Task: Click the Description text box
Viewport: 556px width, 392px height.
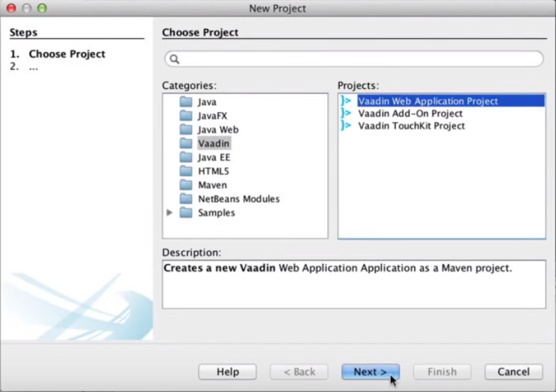Action: pyautogui.click(x=354, y=284)
